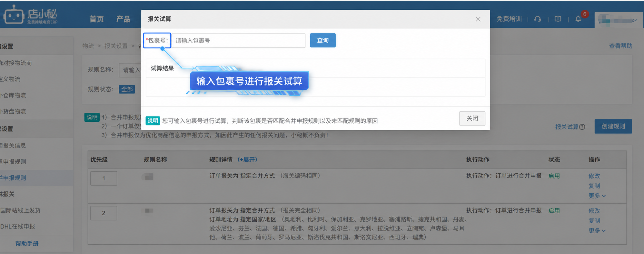The height and width of the screenshot is (254, 644).
Task: Edit priority field showing 2
Action: click(x=104, y=213)
